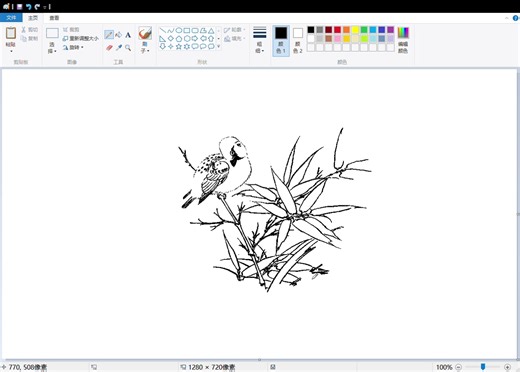Click the bird's head in the drawing
Viewport: 520px width, 372px height.
point(235,148)
